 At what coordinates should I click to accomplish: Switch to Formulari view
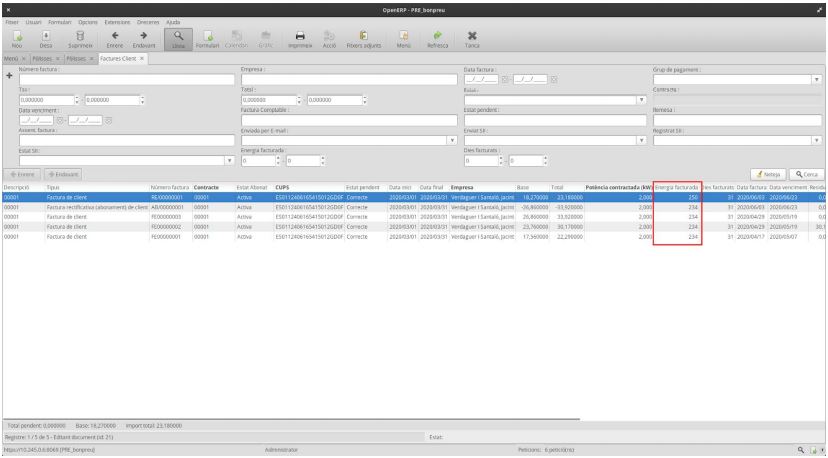[x=208, y=38]
